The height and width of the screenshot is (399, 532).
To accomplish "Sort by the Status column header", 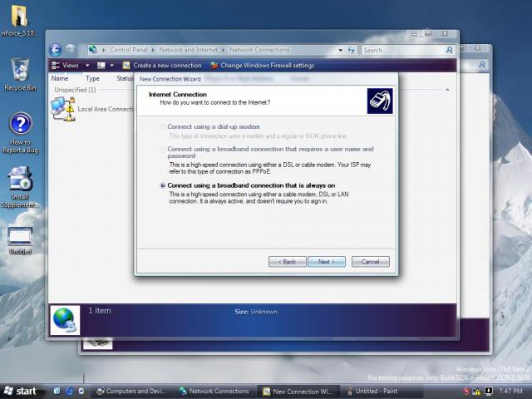I will tap(125, 78).
